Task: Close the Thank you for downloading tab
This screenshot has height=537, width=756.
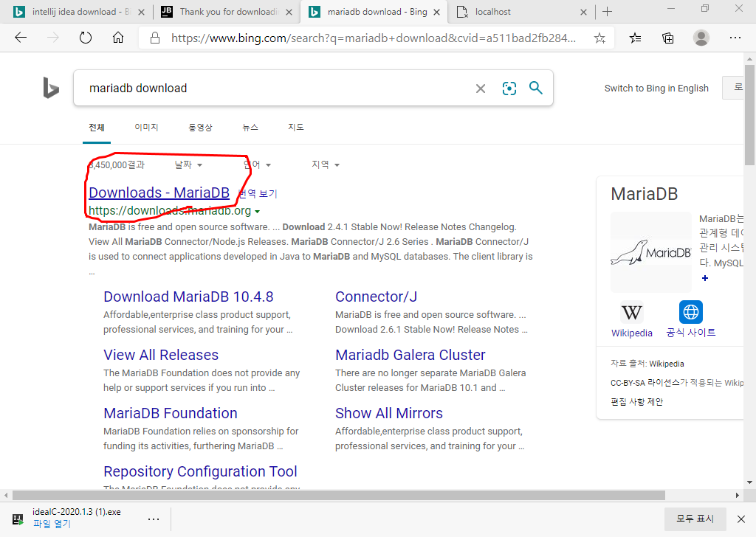Action: (289, 12)
